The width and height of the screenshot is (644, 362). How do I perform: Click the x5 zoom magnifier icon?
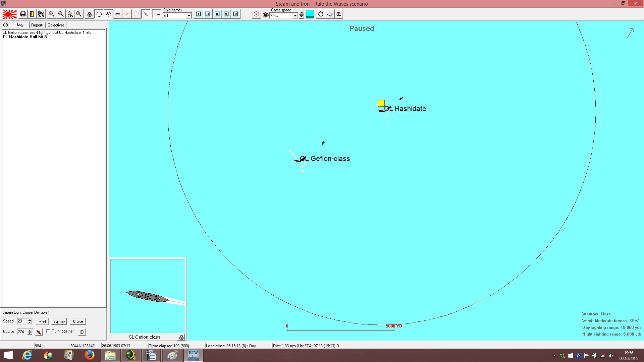click(70, 14)
